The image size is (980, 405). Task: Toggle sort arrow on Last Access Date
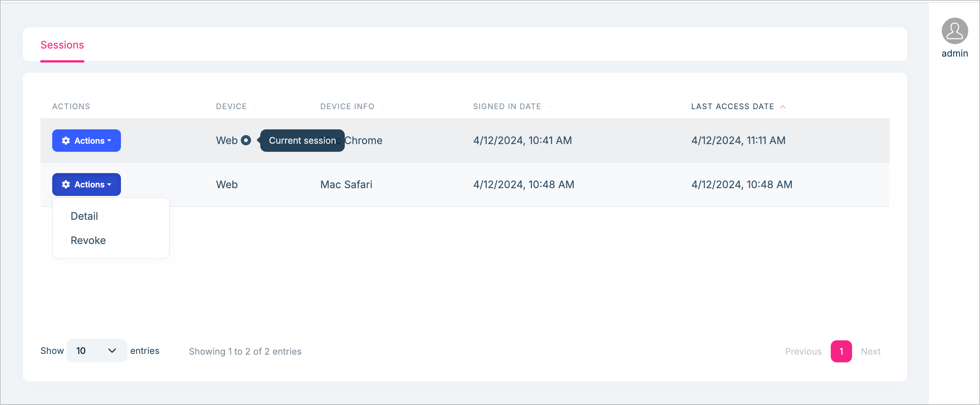coord(783,107)
